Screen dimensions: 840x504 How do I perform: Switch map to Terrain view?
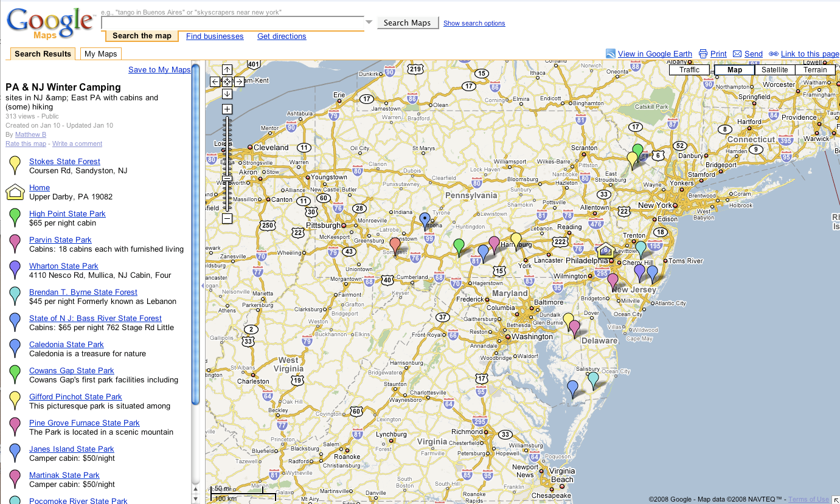(x=814, y=70)
